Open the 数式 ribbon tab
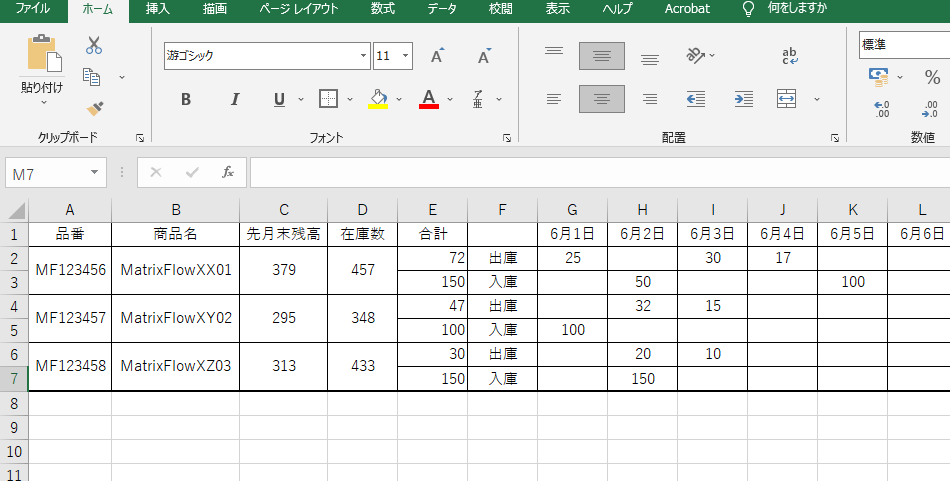950x481 pixels. click(x=382, y=9)
